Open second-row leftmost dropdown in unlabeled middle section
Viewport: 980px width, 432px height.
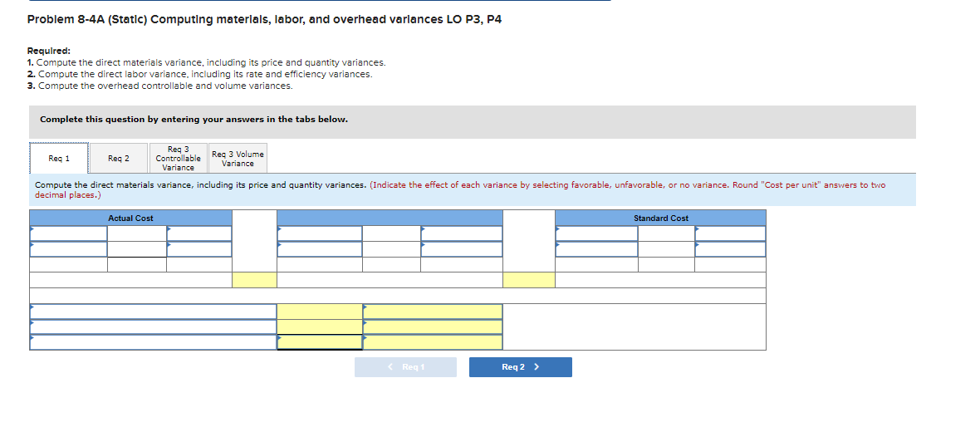click(320, 249)
